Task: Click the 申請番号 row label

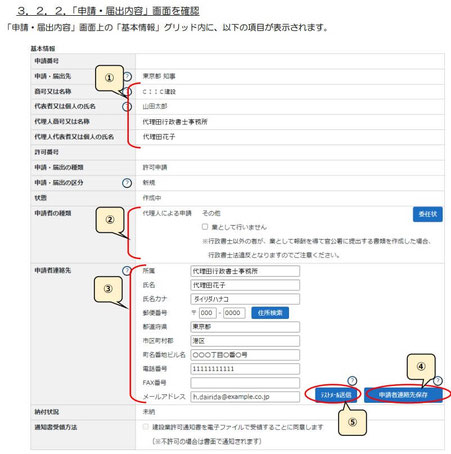Action: click(47, 61)
